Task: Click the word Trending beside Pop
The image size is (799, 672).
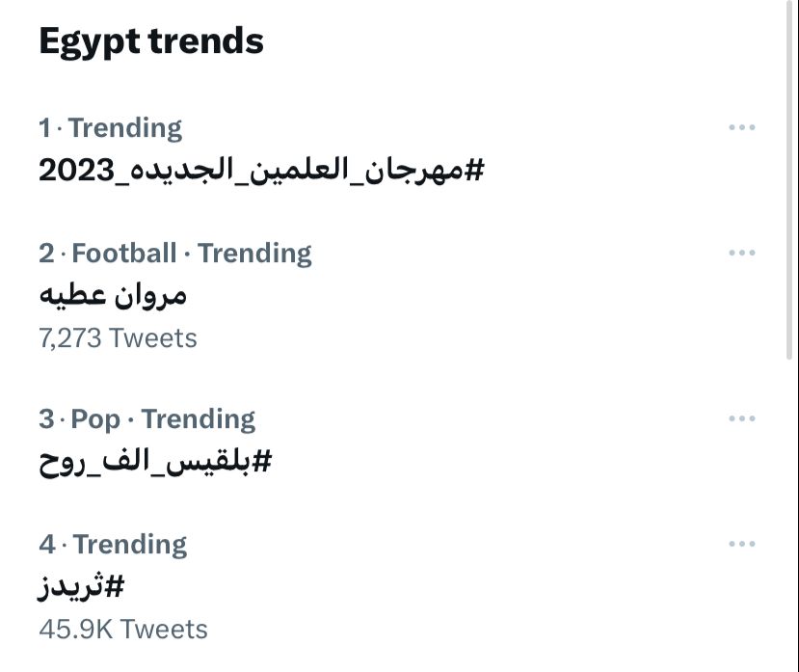Action: 199,419
